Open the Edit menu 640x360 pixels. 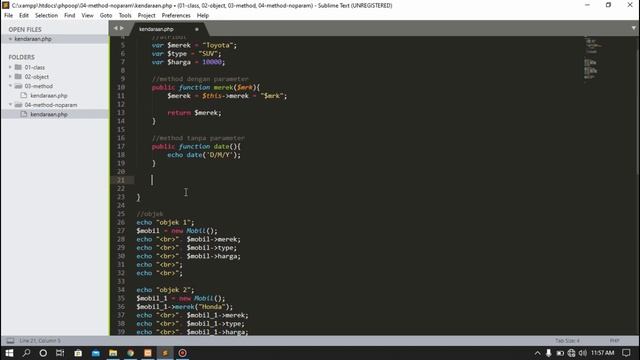[x=24, y=16]
